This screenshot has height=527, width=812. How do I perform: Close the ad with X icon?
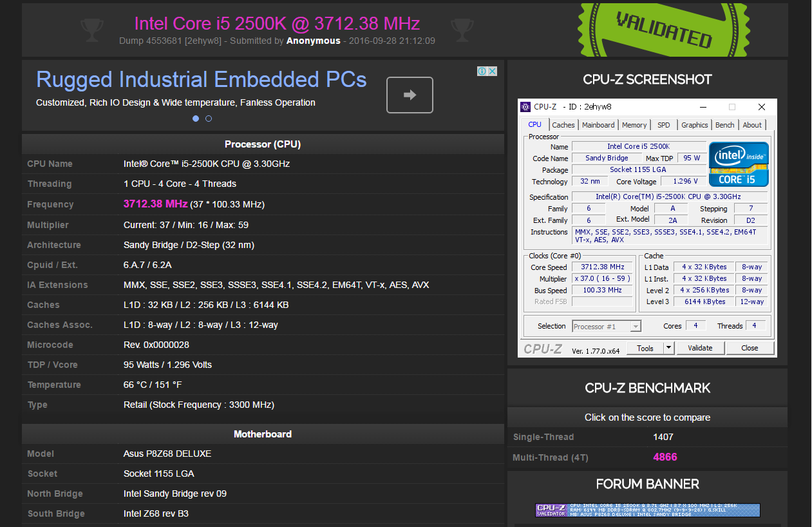pyautogui.click(x=493, y=71)
